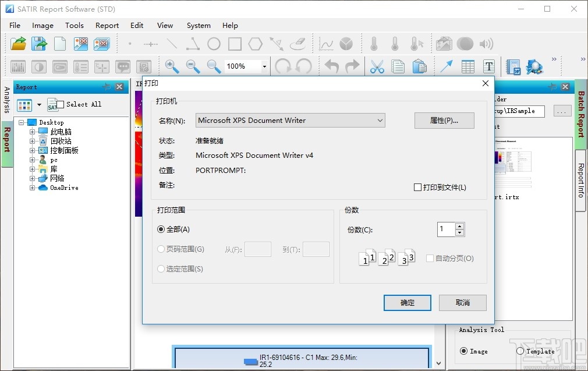Select the Text insertion tool icon
Screen dimensions: 588x371
(x=489, y=66)
